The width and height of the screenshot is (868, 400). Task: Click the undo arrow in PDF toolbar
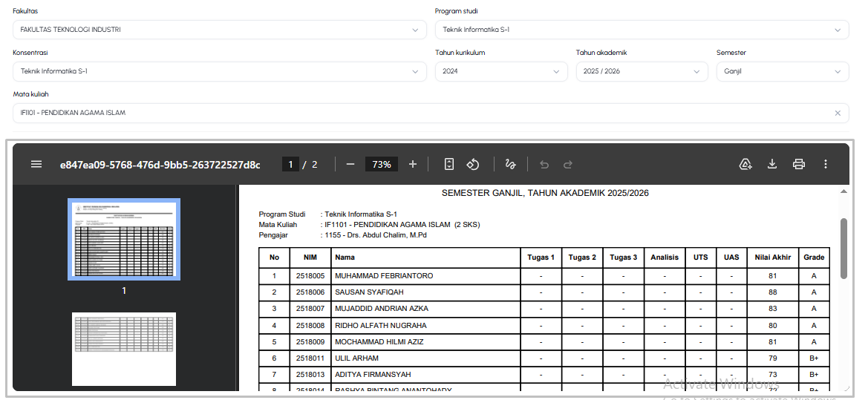(x=544, y=164)
